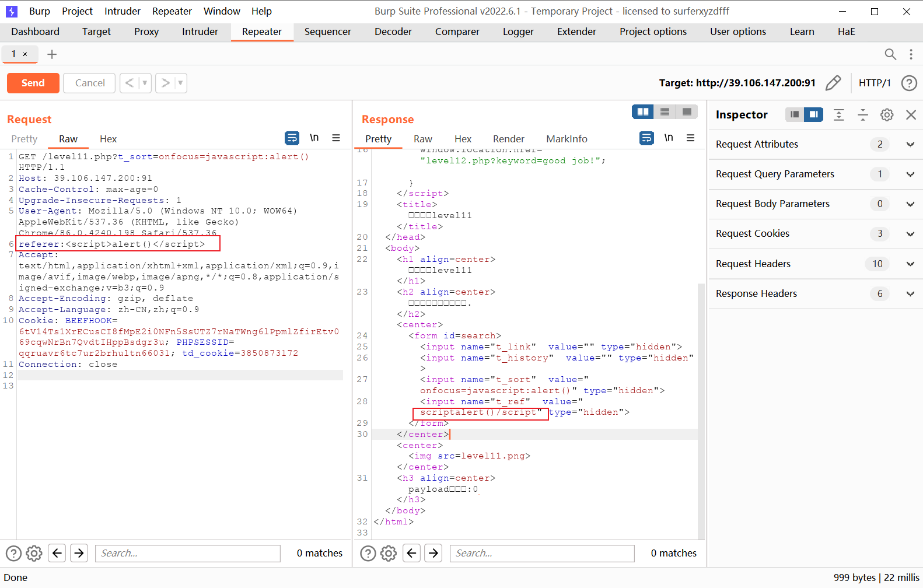Switch to the Decoder tab

393,32
